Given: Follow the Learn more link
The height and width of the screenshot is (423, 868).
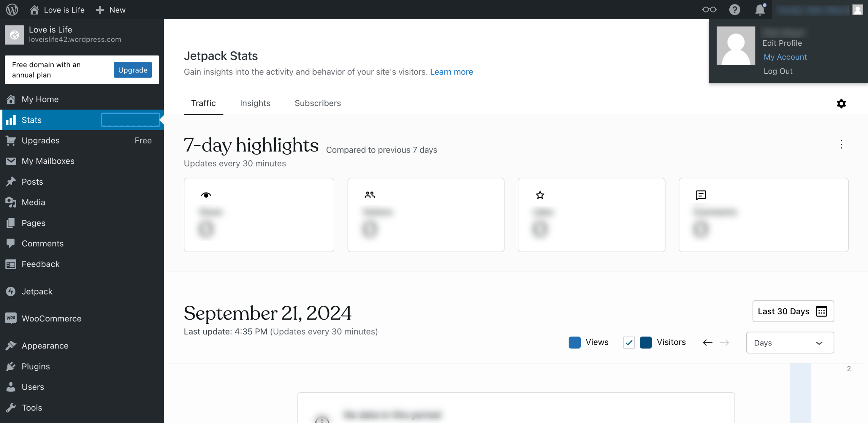Looking at the screenshot, I should [451, 72].
